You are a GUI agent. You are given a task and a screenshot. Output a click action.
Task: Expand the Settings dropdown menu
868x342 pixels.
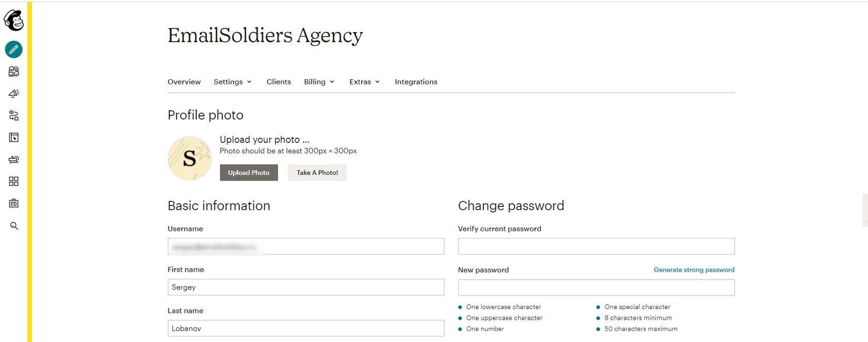coord(233,82)
